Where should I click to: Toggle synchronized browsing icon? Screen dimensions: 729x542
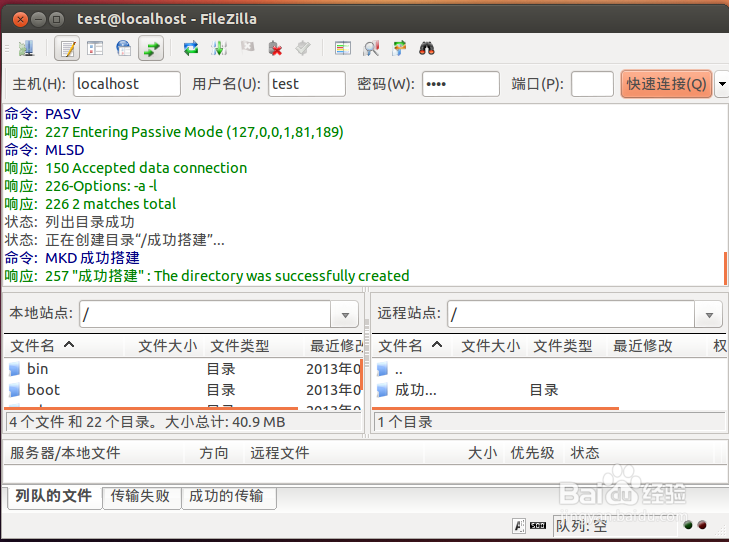399,48
